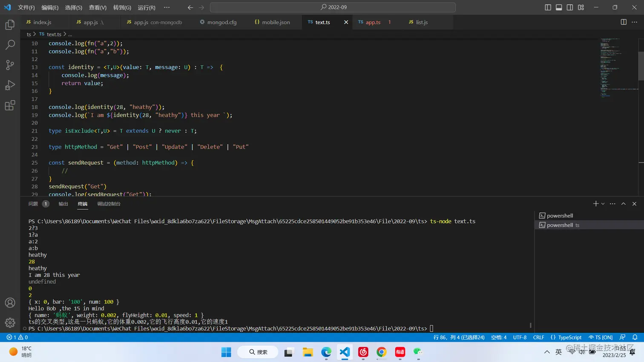Screen dimensions: 644x362
Task: Open Google Chrome from the taskbar
Action: pos(382,352)
